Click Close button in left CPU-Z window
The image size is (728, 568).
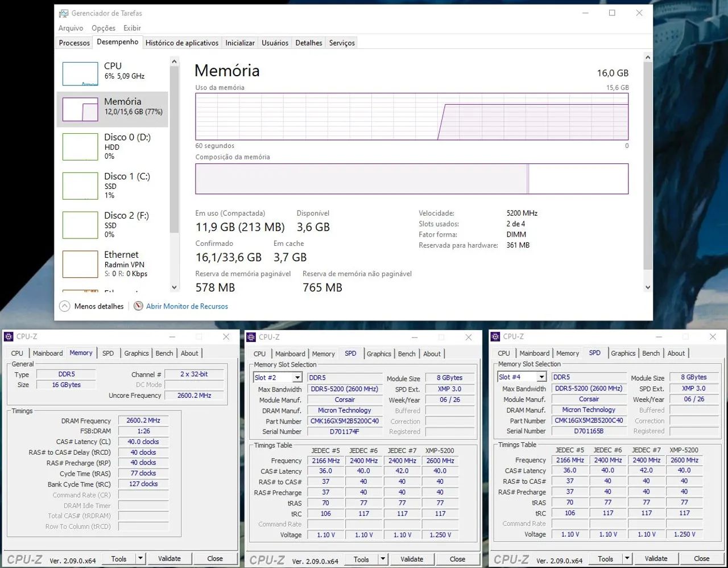[x=215, y=559]
